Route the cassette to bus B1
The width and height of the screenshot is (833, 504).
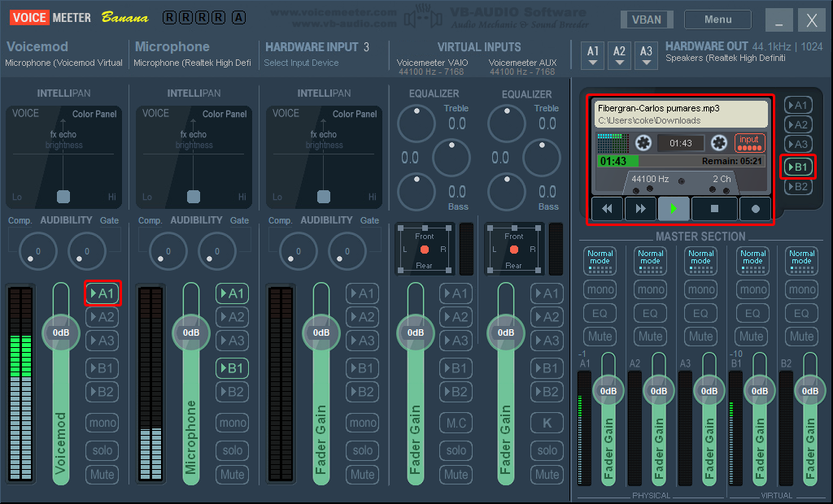(798, 167)
